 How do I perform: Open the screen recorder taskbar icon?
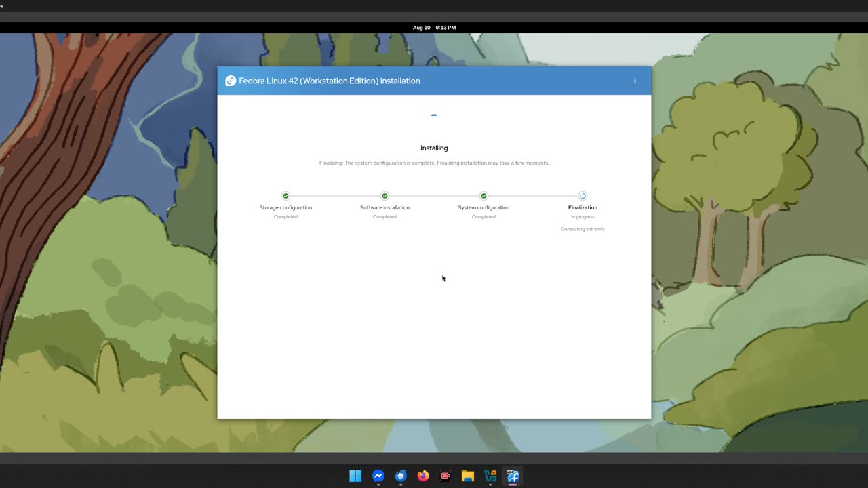pos(446,476)
